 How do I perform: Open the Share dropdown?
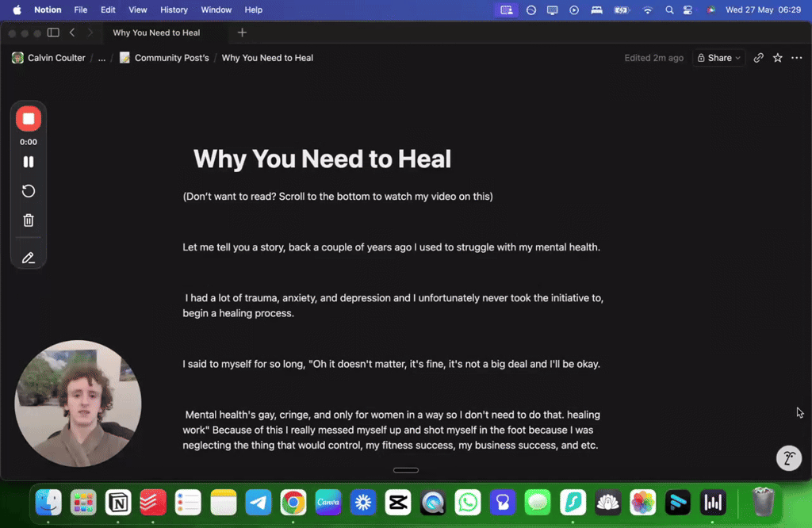click(718, 58)
